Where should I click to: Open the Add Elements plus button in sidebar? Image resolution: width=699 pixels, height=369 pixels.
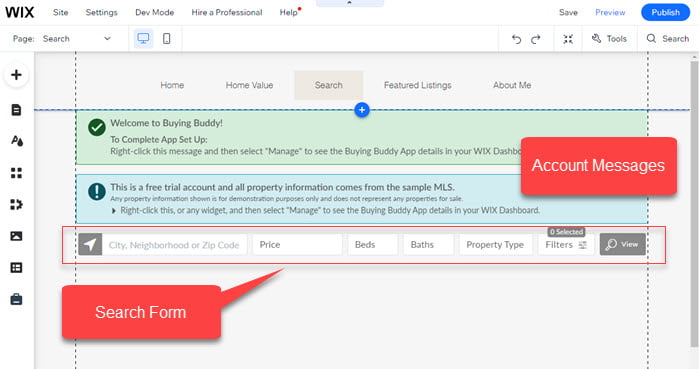[16, 74]
